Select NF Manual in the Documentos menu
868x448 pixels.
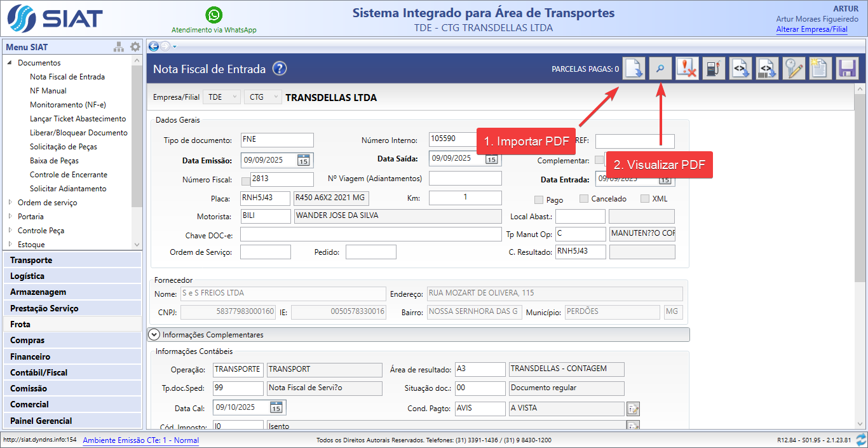pos(48,91)
